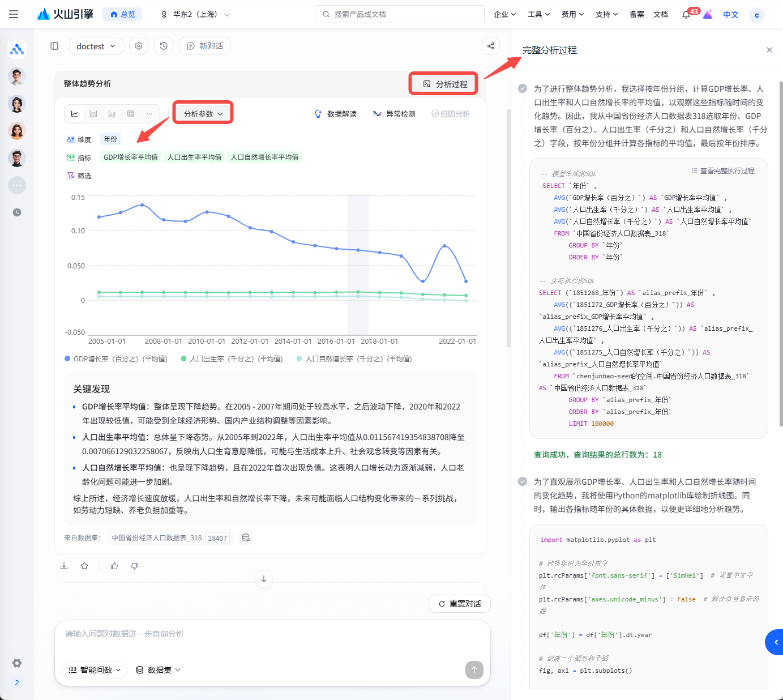
Task: Click the share icon button
Action: tap(491, 46)
